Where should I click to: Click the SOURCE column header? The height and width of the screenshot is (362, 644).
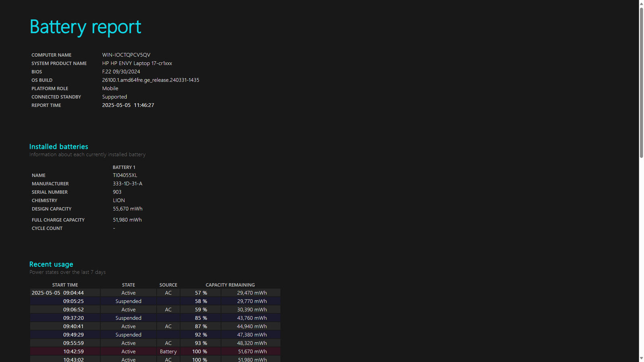coord(168,285)
